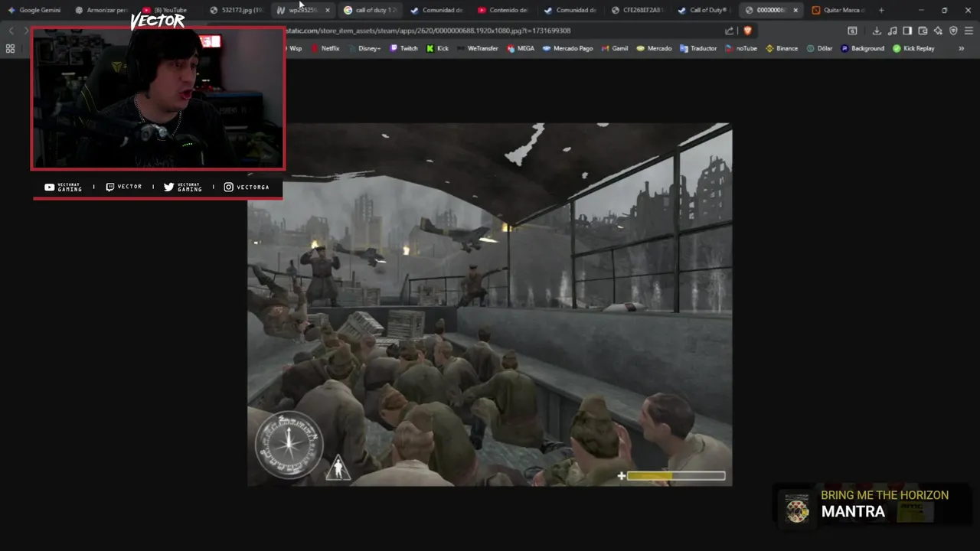This screenshot has height=551, width=980.
Task: Click the Call of Duty screenshot image
Action: [489, 305]
